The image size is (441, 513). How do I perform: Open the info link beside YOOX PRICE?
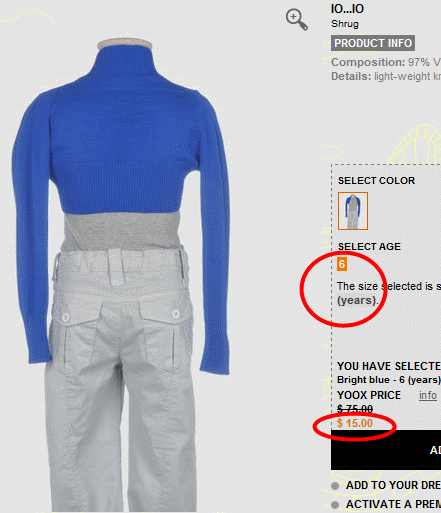pos(428,395)
